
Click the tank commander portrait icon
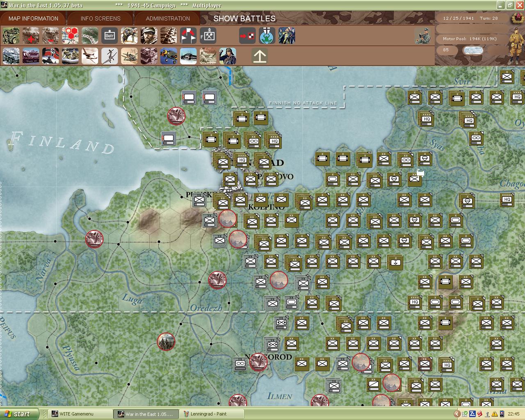click(x=228, y=56)
